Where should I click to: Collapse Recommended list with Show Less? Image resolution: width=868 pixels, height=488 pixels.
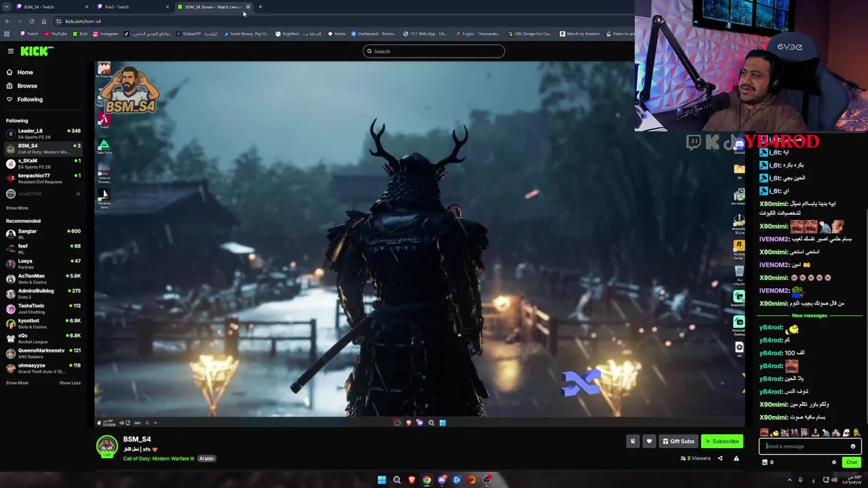point(70,383)
